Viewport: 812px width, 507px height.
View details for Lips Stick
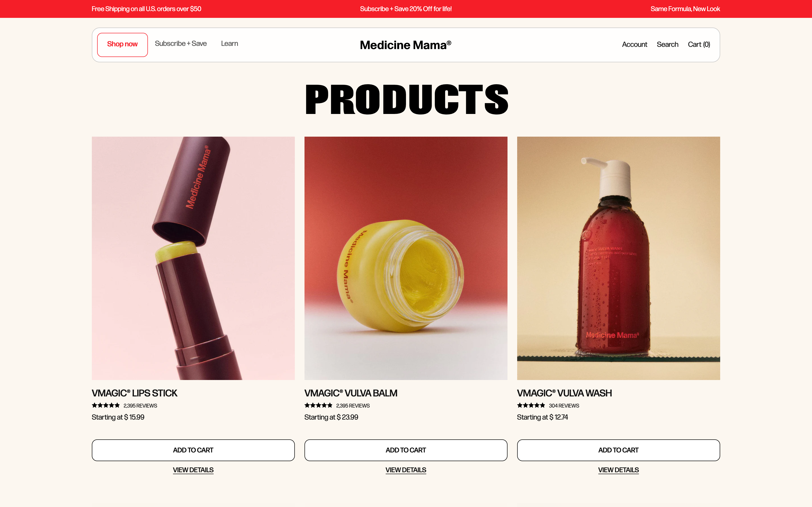[x=193, y=470]
